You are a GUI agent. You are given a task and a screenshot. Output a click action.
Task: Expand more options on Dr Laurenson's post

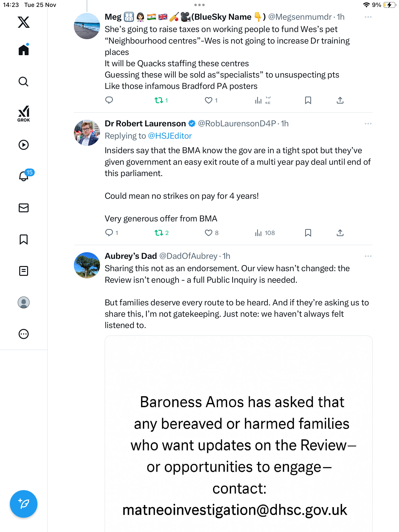[368, 124]
